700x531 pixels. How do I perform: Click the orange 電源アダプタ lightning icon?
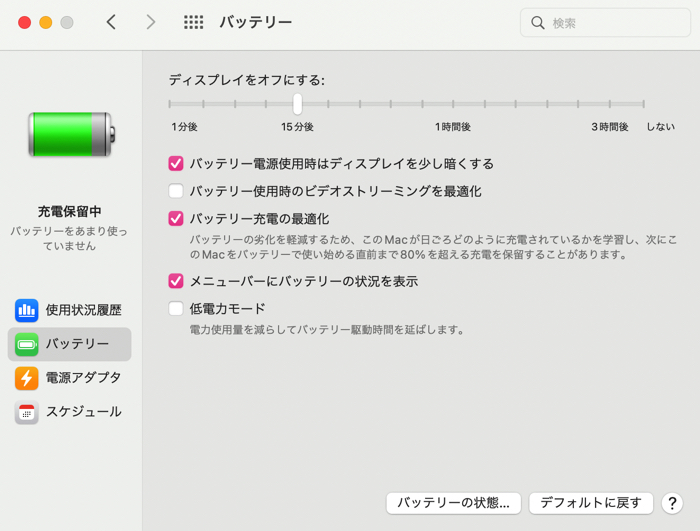[x=26, y=378]
